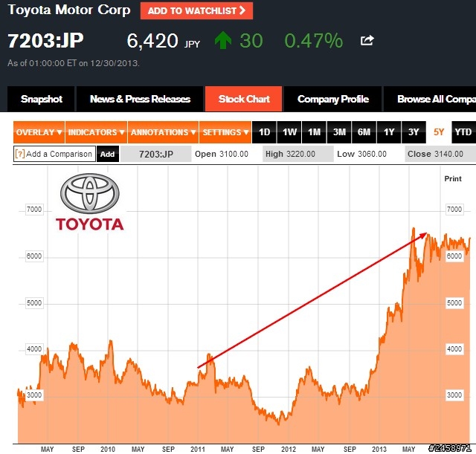Image resolution: width=476 pixels, height=454 pixels.
Task: Set chart range to 3Y
Action: [414, 132]
